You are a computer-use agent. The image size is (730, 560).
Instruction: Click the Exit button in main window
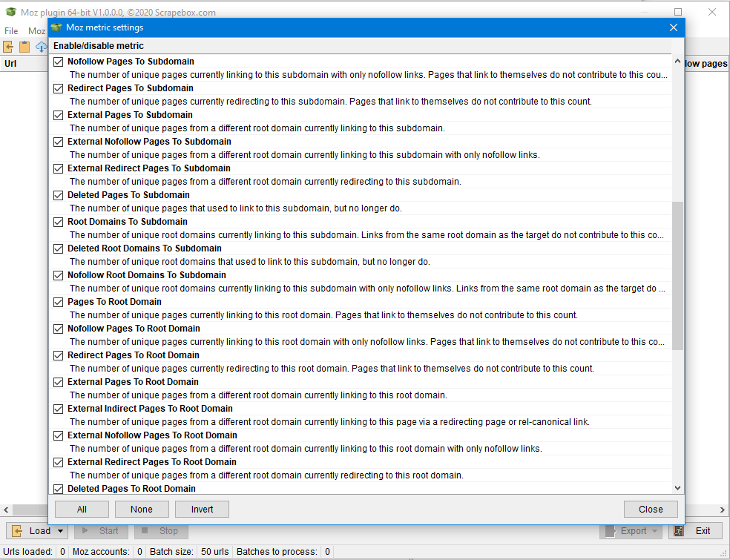[x=695, y=530]
